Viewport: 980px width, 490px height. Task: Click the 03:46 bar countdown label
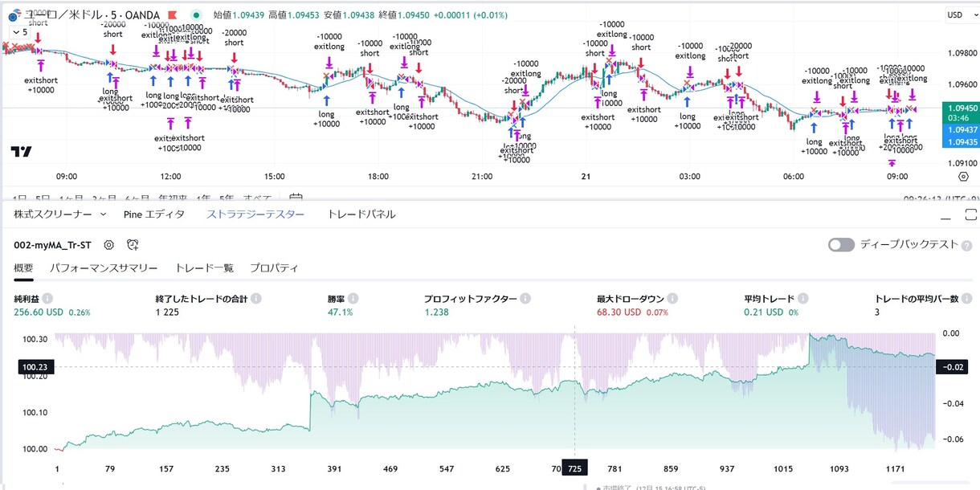[957, 118]
